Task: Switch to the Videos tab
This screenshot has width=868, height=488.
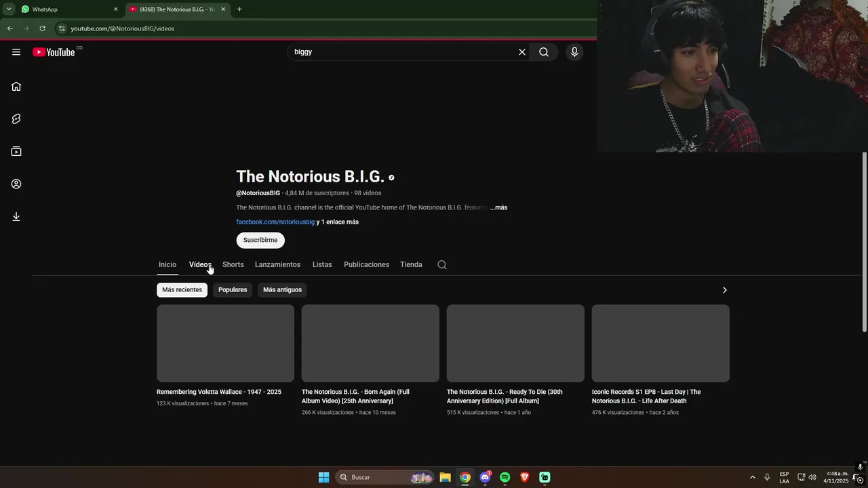Action: coord(200,265)
